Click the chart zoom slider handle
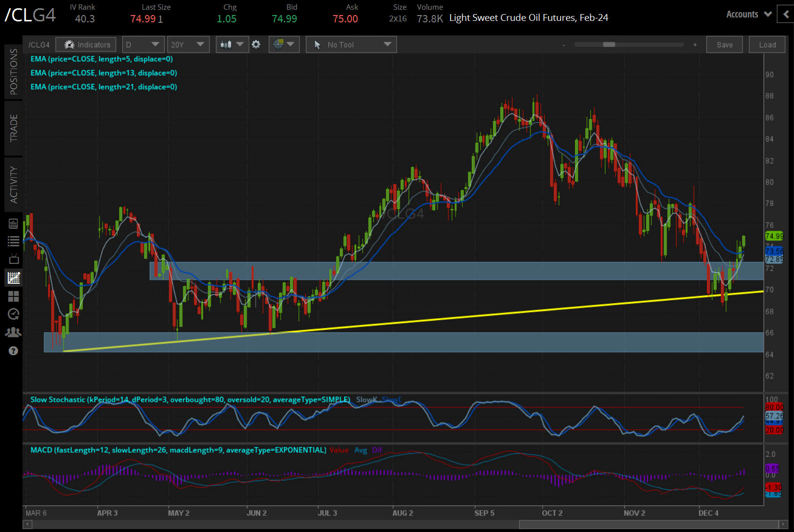794x532 pixels. pos(609,45)
